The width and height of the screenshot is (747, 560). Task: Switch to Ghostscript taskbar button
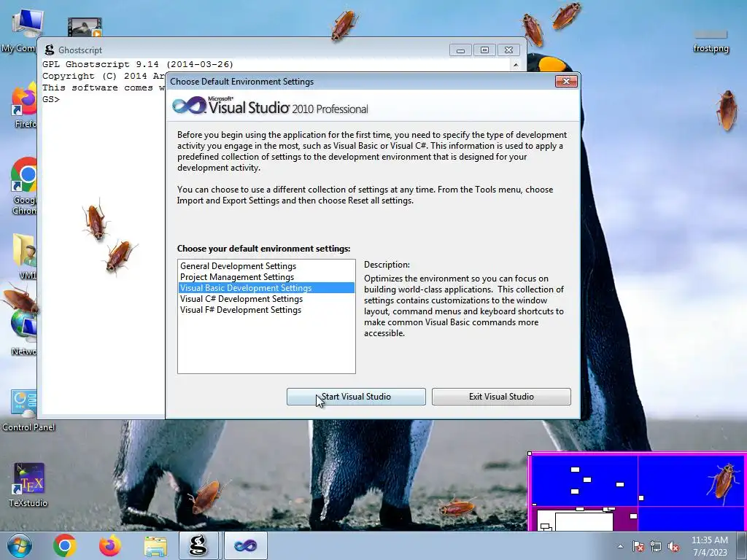198,545
